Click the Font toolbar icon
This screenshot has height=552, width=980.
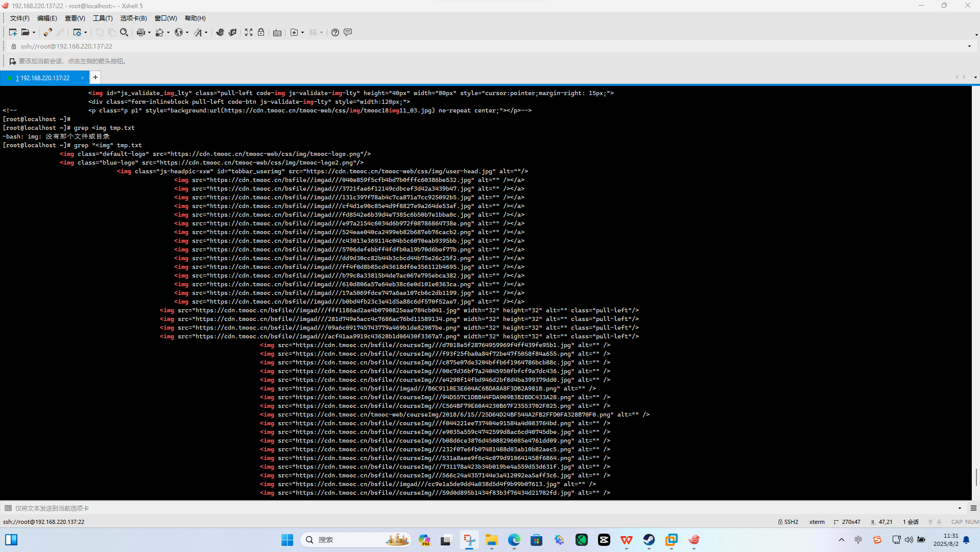[x=198, y=32]
